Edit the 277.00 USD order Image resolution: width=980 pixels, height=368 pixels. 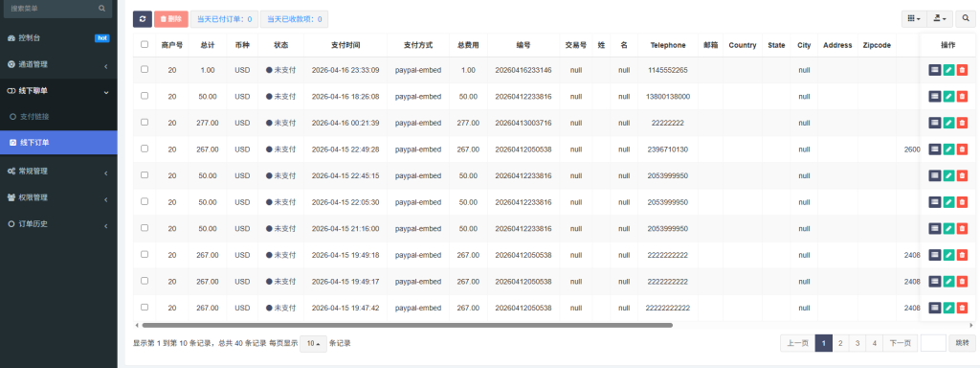pos(948,123)
